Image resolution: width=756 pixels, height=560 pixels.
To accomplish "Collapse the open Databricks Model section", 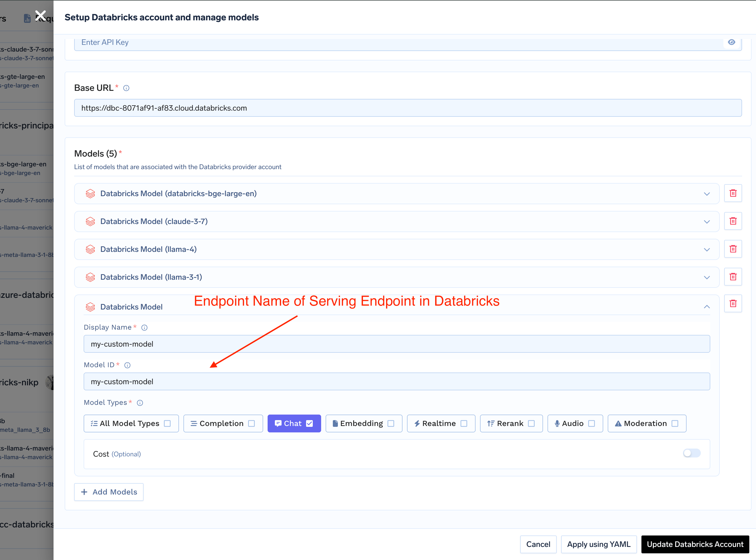I will click(x=707, y=306).
